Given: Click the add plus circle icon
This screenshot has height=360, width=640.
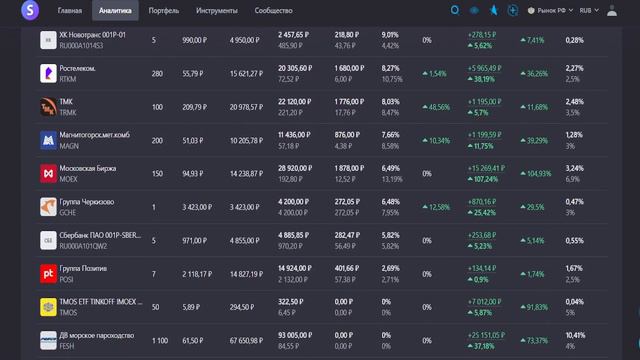Looking at the screenshot, I should (x=513, y=10).
